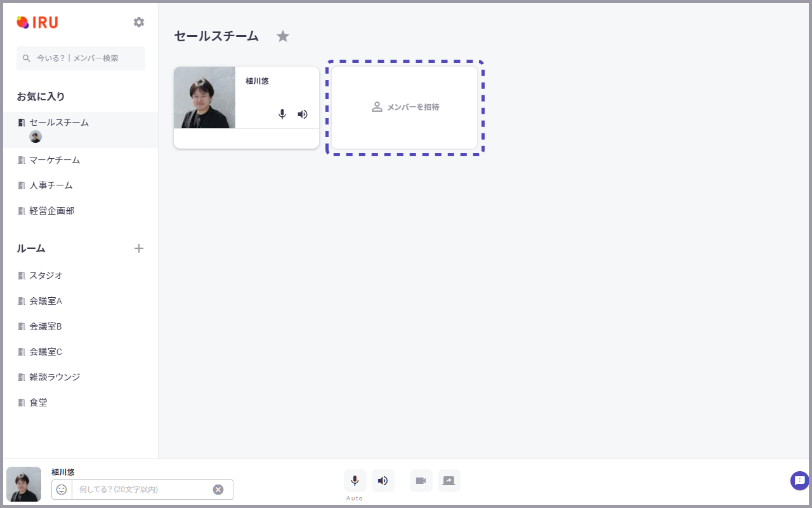This screenshot has width=812, height=508.
Task: Click the door icon beside 会議室C
Action: point(22,352)
